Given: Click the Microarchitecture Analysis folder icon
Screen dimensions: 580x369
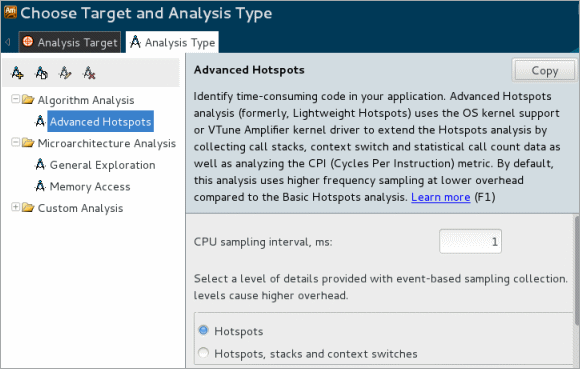Looking at the screenshot, I should point(28,143).
